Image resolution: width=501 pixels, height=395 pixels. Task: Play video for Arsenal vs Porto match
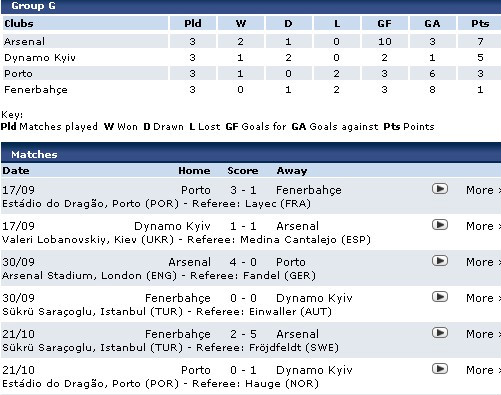pyautogui.click(x=440, y=261)
